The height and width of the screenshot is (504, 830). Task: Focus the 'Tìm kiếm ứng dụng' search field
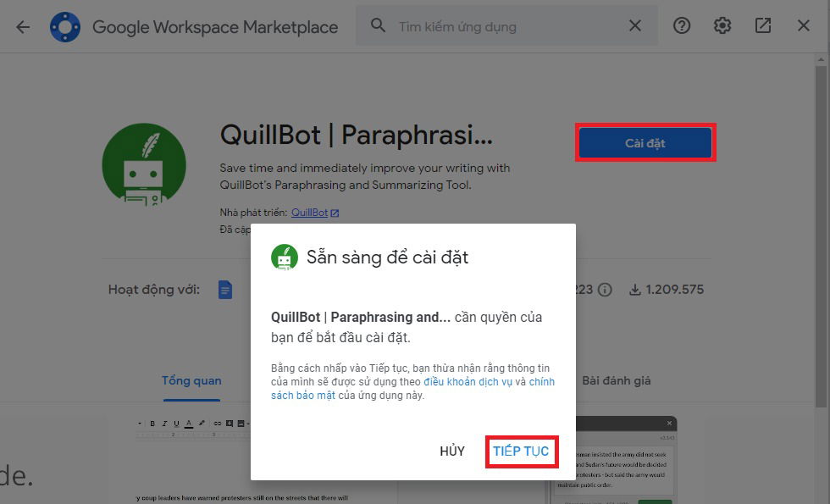[506, 26]
